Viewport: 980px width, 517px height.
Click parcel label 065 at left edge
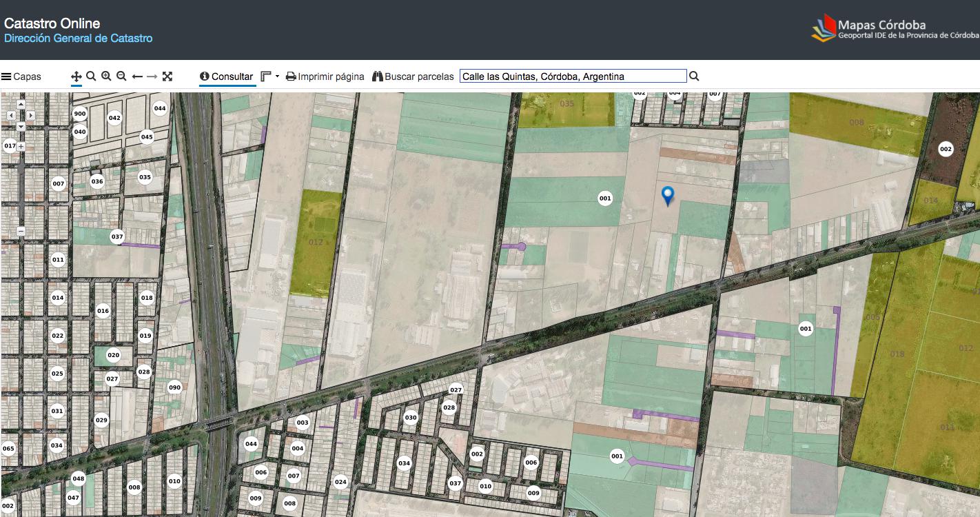(8, 449)
